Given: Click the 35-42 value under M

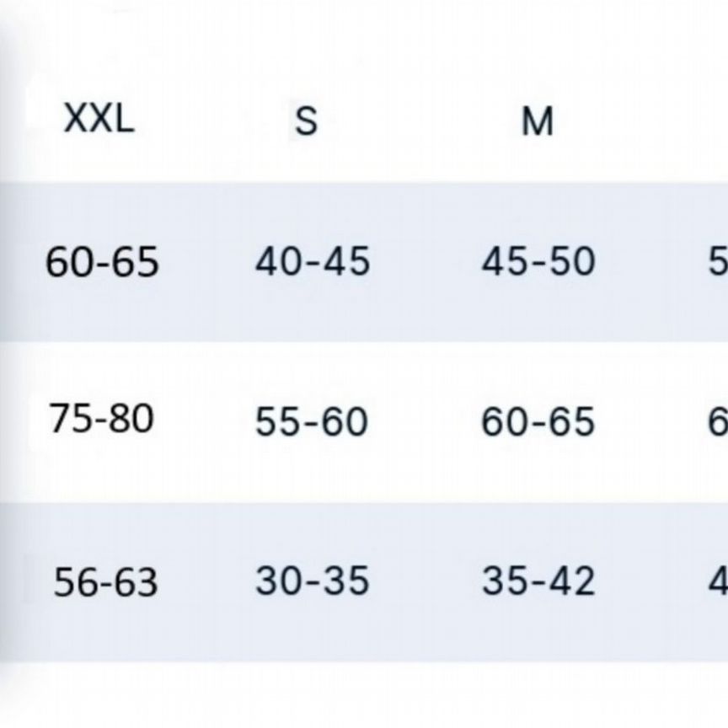Looking at the screenshot, I should coord(538,581).
